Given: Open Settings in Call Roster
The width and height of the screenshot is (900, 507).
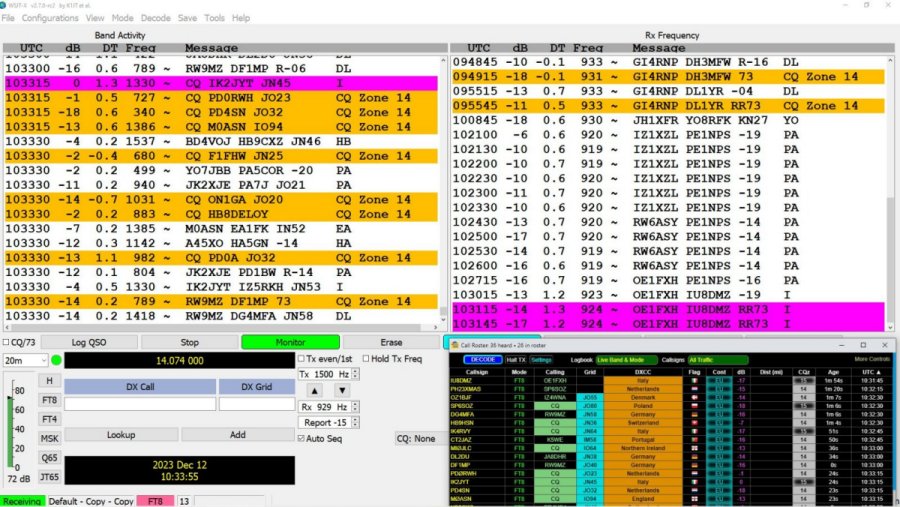Looking at the screenshot, I should 541,360.
